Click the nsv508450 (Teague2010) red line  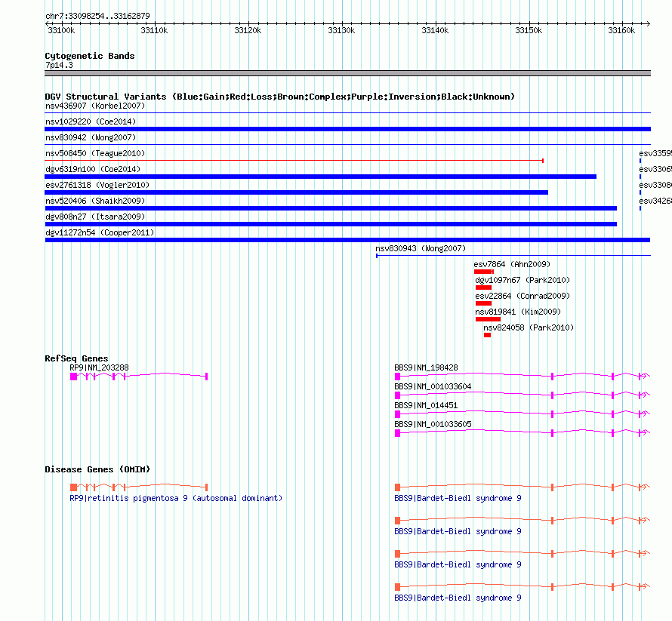coord(294,160)
